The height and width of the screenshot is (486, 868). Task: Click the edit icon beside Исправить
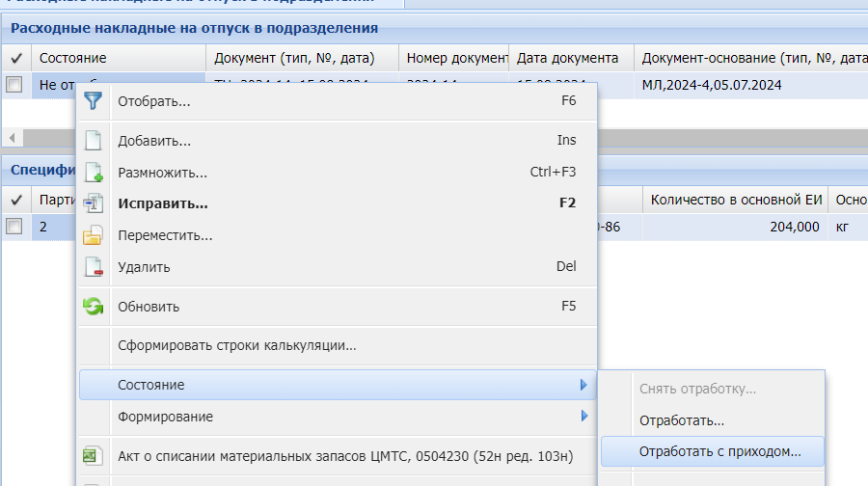coord(94,203)
